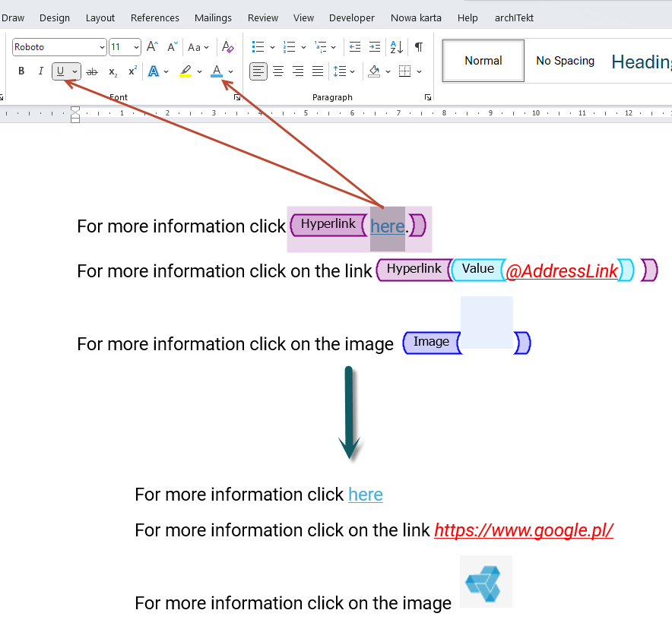Toggle Italic formatting
Viewport: 672px width, 626px height.
click(x=41, y=71)
